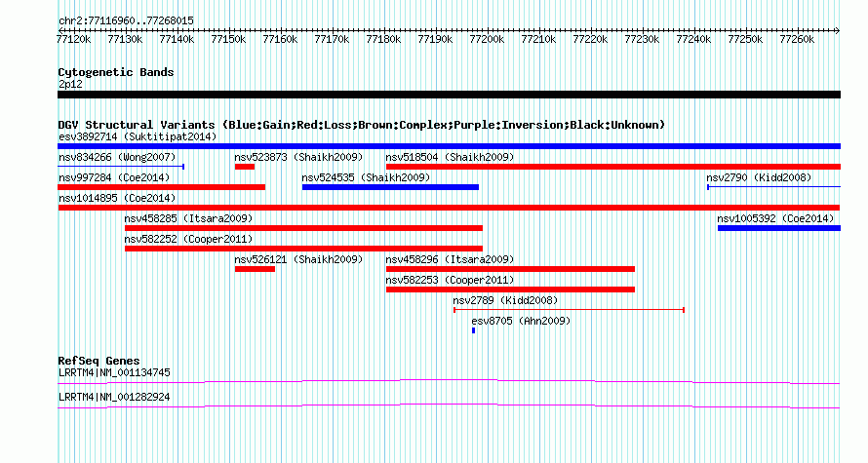868x463 pixels.
Task: Click the 77160k ruler tick
Action: pos(280,39)
